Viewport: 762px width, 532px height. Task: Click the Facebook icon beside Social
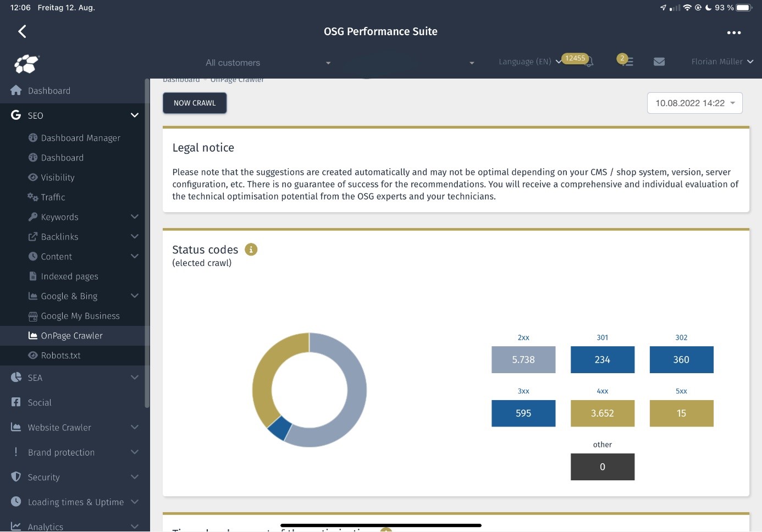[x=16, y=402]
